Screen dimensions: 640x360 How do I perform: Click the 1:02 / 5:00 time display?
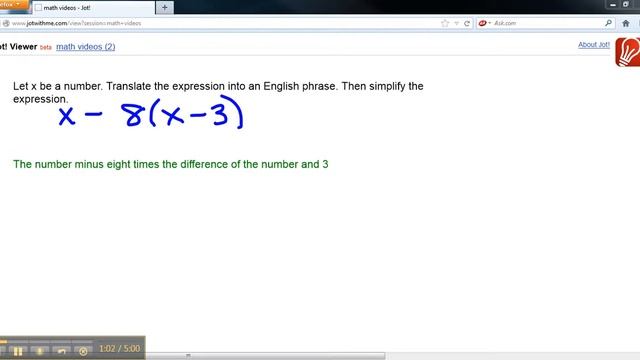click(119, 349)
